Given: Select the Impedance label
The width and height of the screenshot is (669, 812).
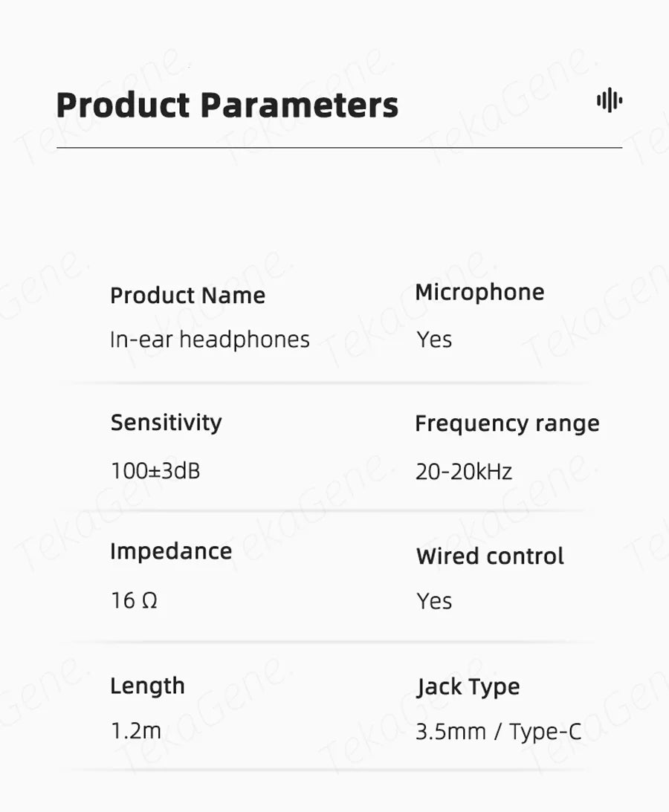Looking at the screenshot, I should 171,551.
